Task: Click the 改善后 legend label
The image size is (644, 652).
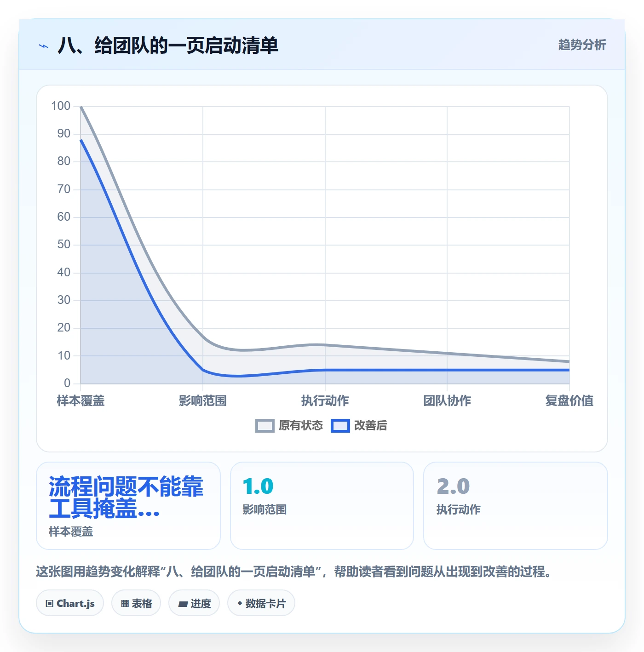Action: (370, 426)
